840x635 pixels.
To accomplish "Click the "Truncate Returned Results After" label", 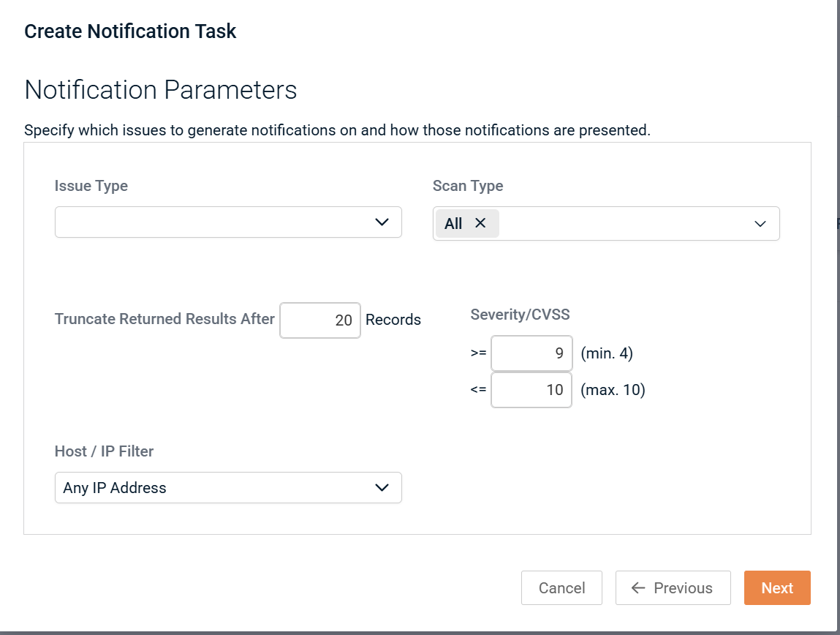I will click(164, 319).
